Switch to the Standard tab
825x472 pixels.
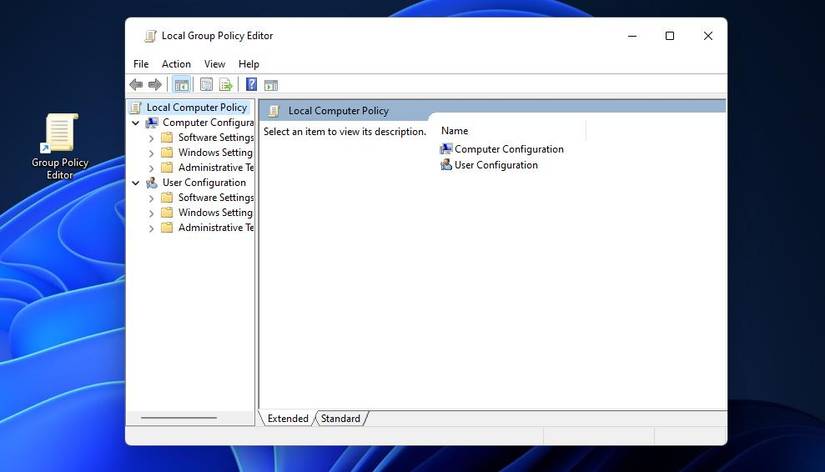point(341,418)
